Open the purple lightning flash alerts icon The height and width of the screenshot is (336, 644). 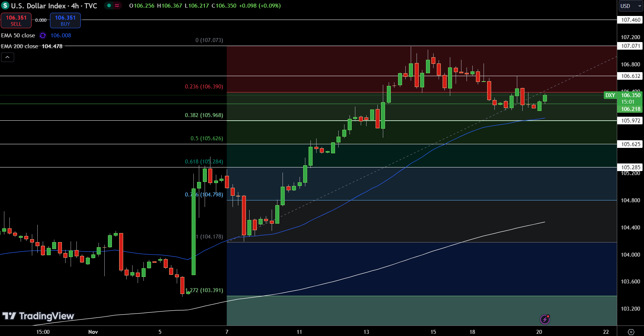click(x=545, y=319)
